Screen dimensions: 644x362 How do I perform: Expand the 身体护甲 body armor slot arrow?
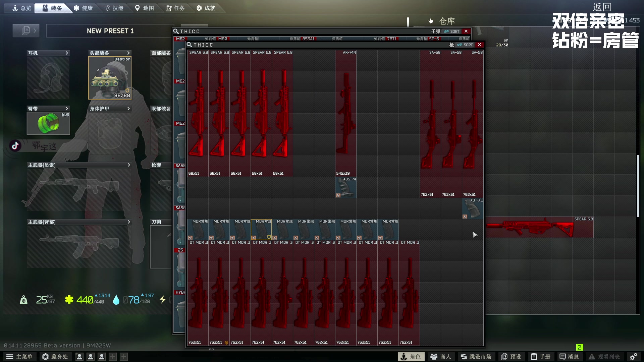pyautogui.click(x=128, y=109)
